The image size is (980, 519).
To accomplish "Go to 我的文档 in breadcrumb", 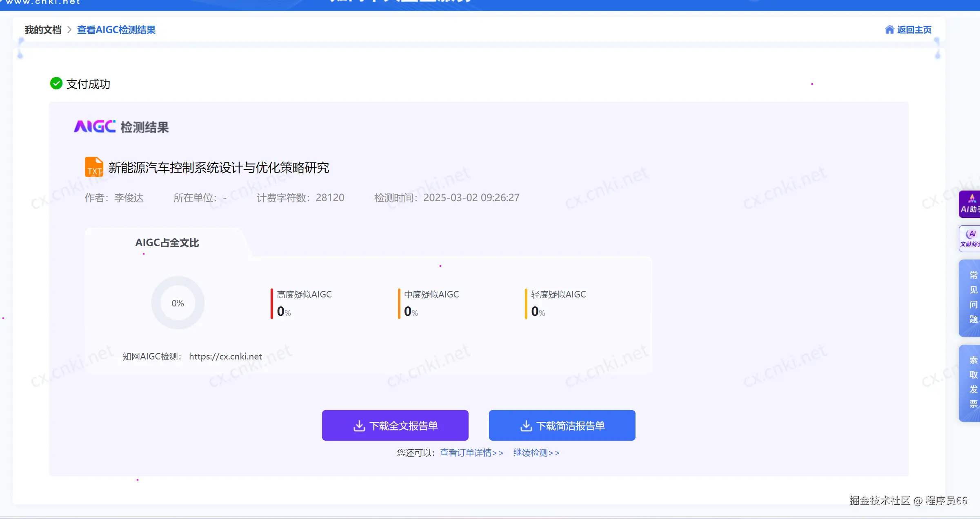I will pos(43,30).
